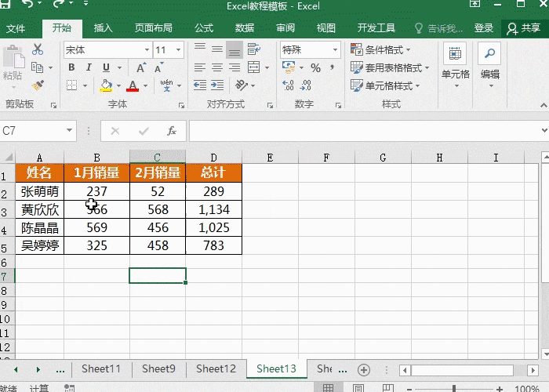Image resolution: width=549 pixels, height=392 pixels.
Task: Click the 共享 share button
Action: [x=524, y=28]
